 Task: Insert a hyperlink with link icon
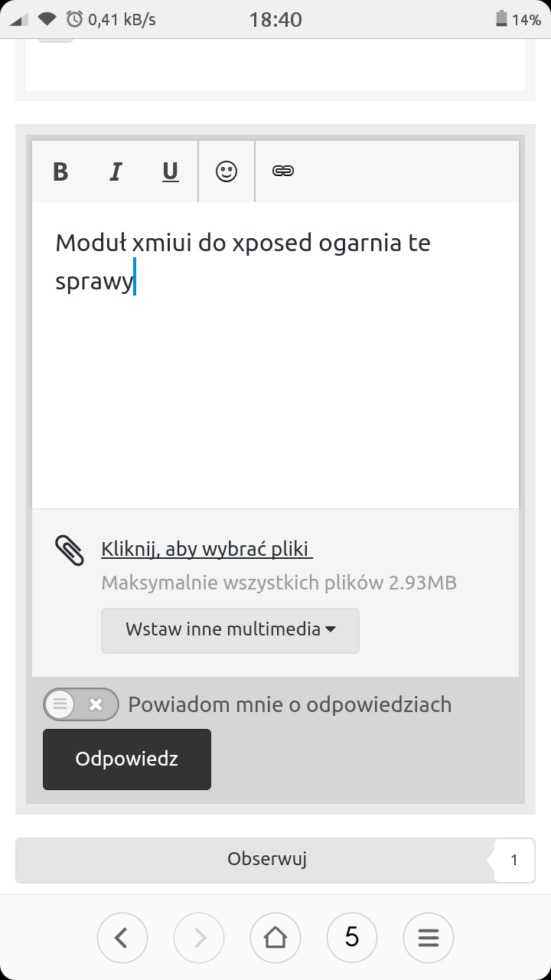pyautogui.click(x=283, y=171)
